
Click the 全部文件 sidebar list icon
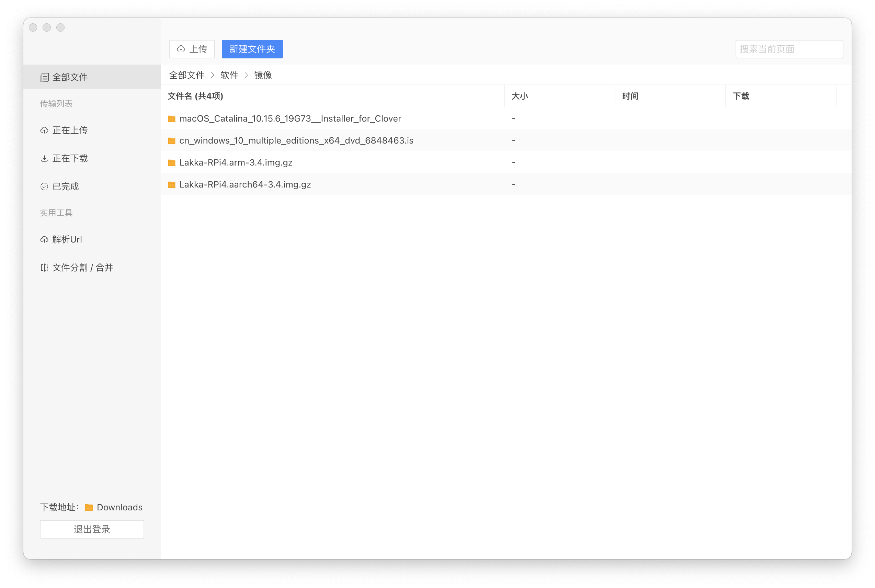[44, 77]
